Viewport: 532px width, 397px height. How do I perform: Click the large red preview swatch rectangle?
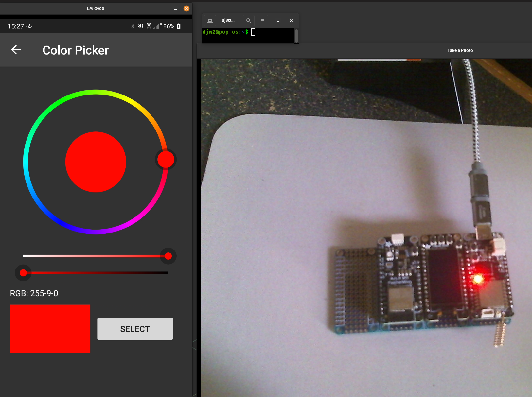[50, 329]
